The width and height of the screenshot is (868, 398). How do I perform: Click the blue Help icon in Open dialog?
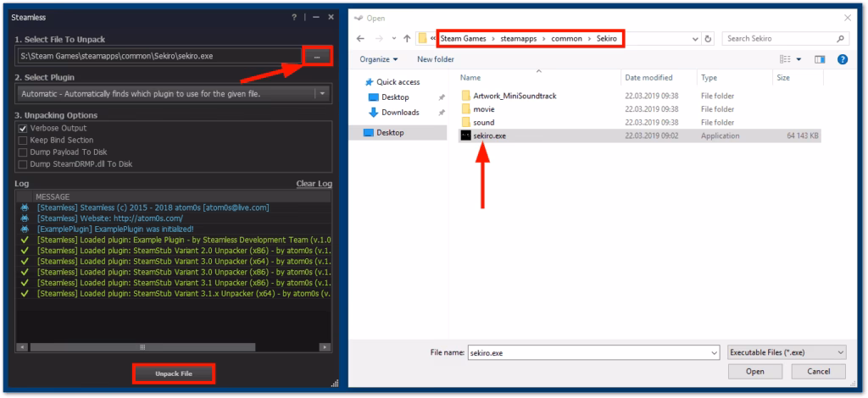pos(843,59)
